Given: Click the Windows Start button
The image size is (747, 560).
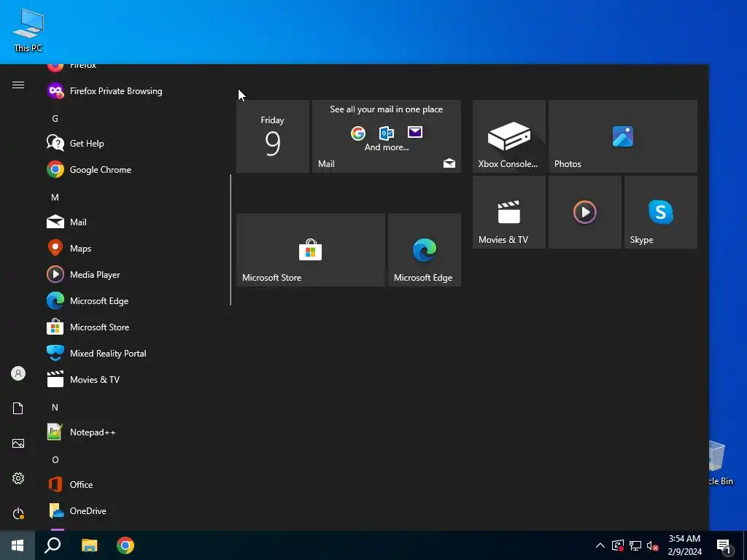Looking at the screenshot, I should coord(18,545).
